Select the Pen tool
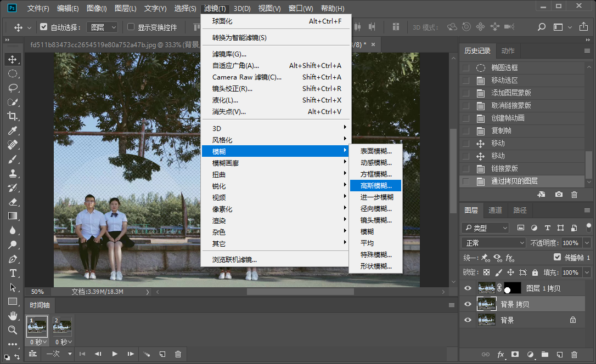The height and width of the screenshot is (364, 596). tap(13, 259)
